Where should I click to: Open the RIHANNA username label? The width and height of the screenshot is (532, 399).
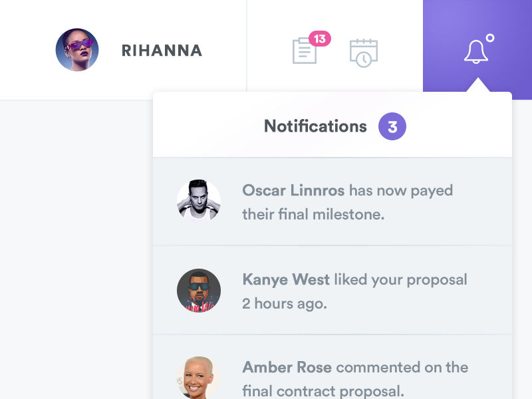pos(162,51)
